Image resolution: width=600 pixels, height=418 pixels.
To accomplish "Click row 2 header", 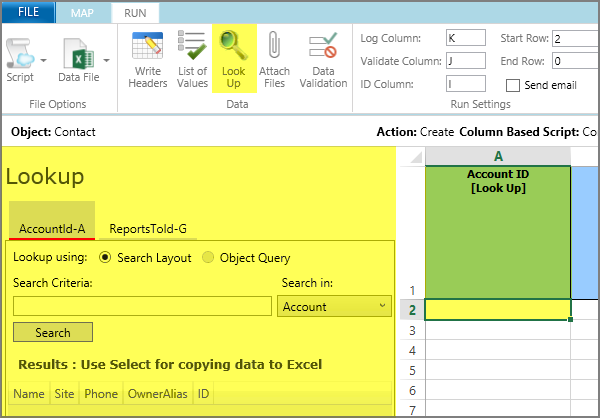I will (412, 310).
